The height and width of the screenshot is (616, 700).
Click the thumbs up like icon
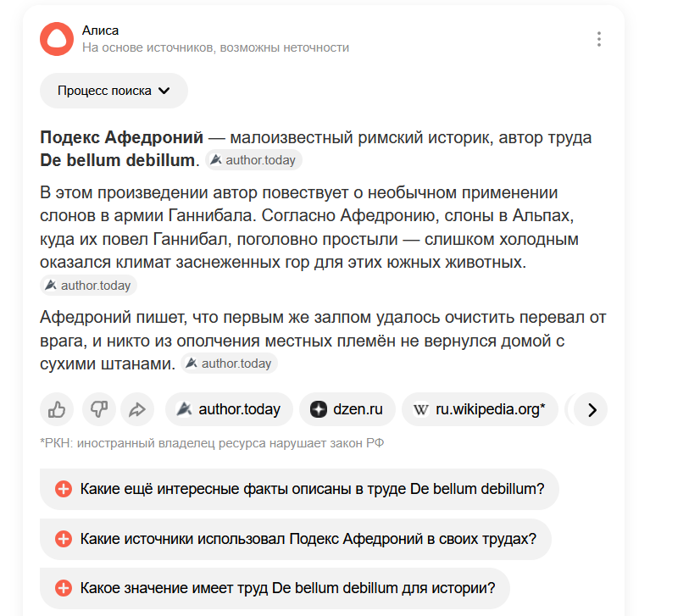(57, 410)
